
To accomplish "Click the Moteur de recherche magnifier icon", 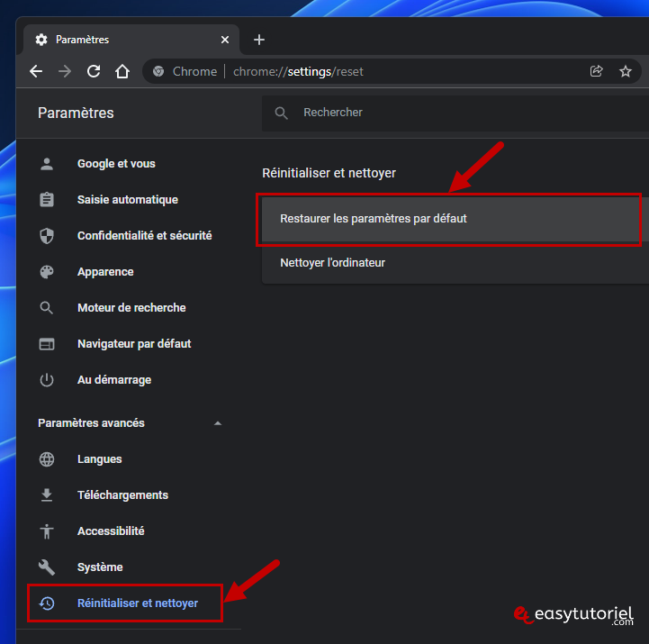I will click(47, 308).
